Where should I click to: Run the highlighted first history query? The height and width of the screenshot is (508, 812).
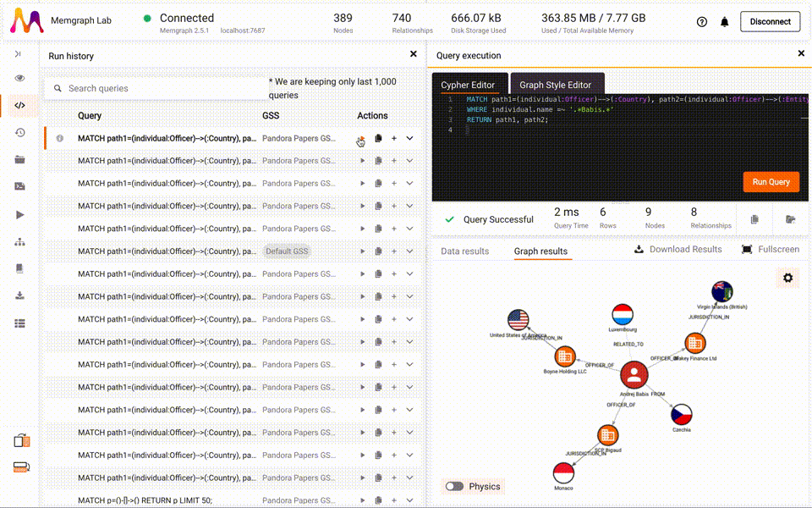(x=362, y=138)
